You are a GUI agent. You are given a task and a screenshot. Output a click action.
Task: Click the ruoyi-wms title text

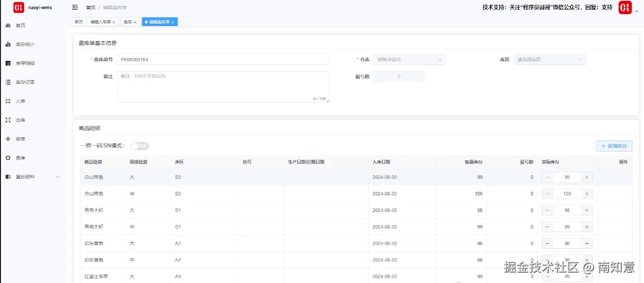point(40,8)
